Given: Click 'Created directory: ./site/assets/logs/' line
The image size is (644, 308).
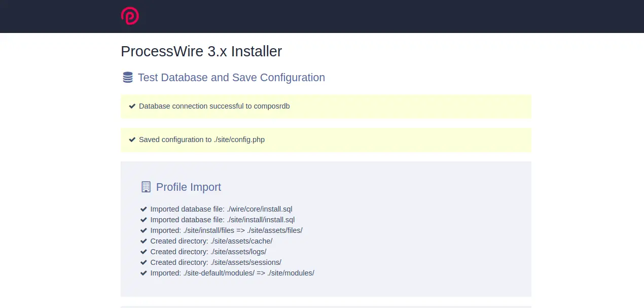Looking at the screenshot, I should (208, 252).
